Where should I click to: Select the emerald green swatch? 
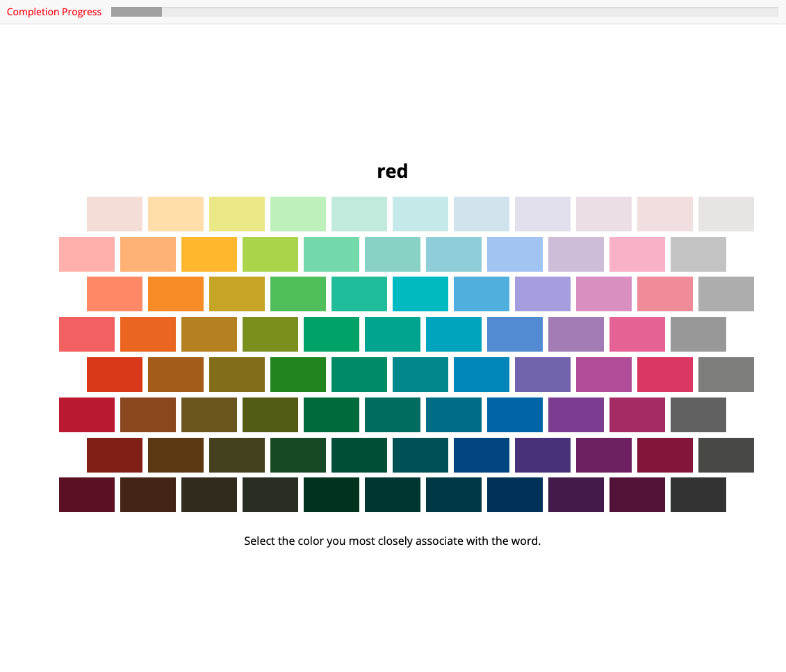click(x=331, y=334)
